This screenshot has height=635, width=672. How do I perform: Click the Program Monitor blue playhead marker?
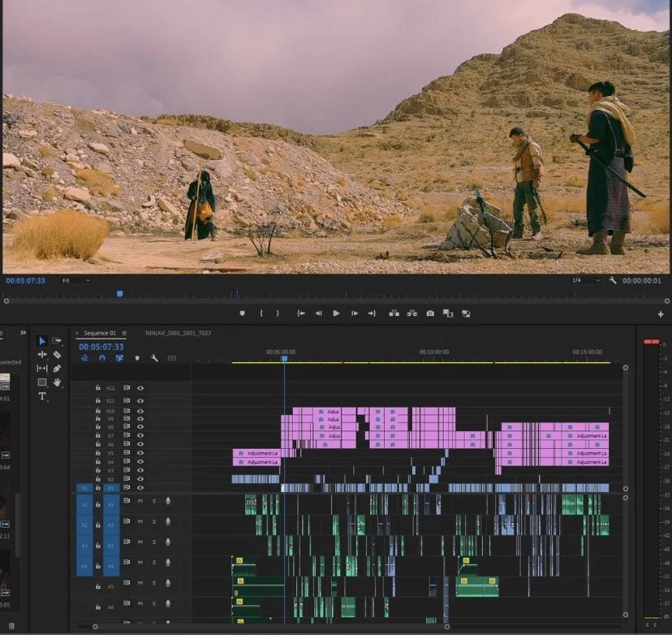120,294
